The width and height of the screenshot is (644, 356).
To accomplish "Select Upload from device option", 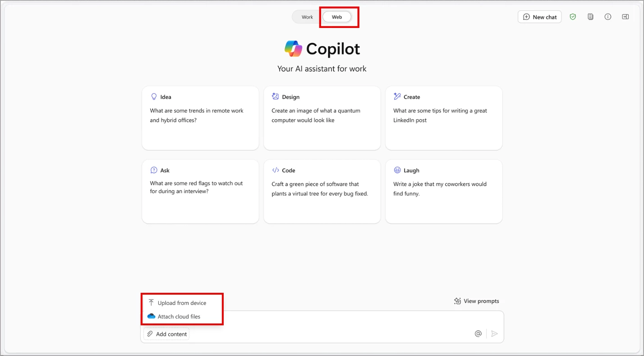I will (x=182, y=303).
